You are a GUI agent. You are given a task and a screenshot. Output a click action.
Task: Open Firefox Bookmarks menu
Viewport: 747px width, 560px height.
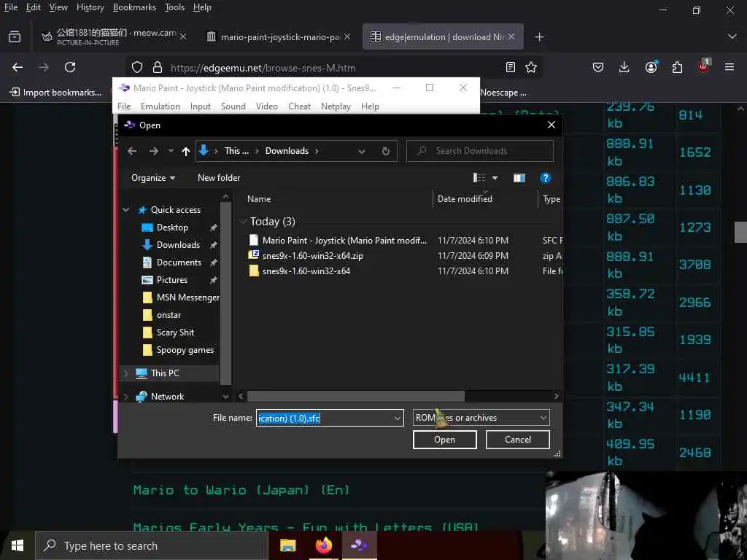(x=134, y=7)
